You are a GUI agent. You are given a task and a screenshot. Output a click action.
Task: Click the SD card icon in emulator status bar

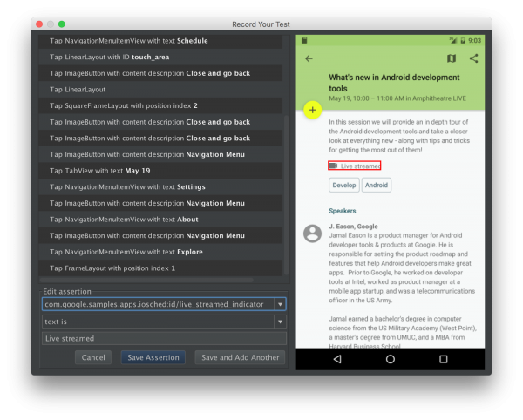click(x=304, y=40)
